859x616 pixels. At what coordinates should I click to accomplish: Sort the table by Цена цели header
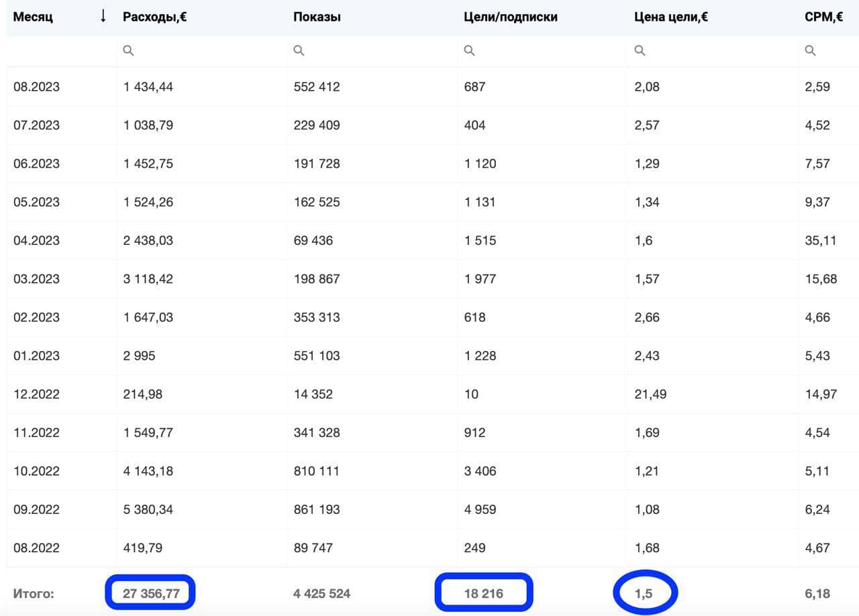pos(672,17)
